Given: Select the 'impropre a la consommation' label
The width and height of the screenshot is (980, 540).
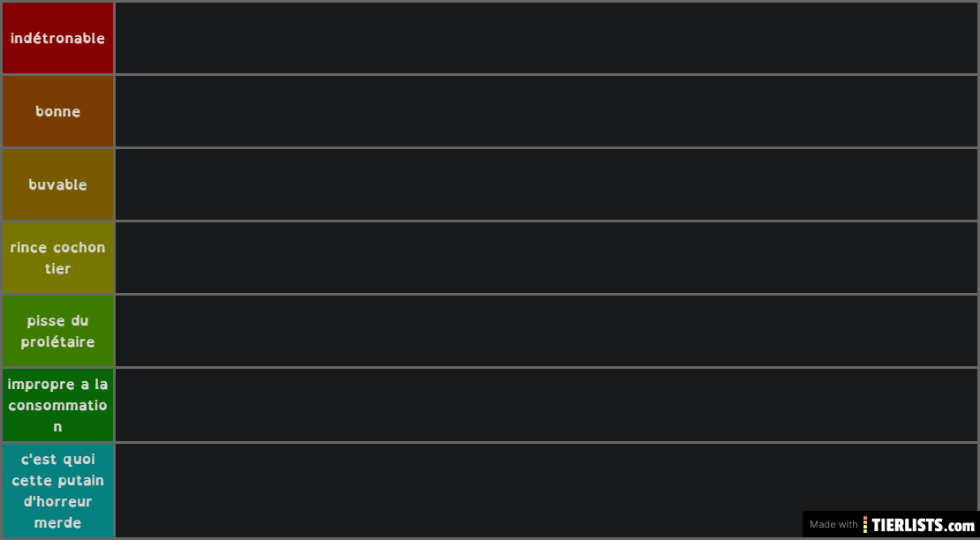Looking at the screenshot, I should pyautogui.click(x=57, y=405).
